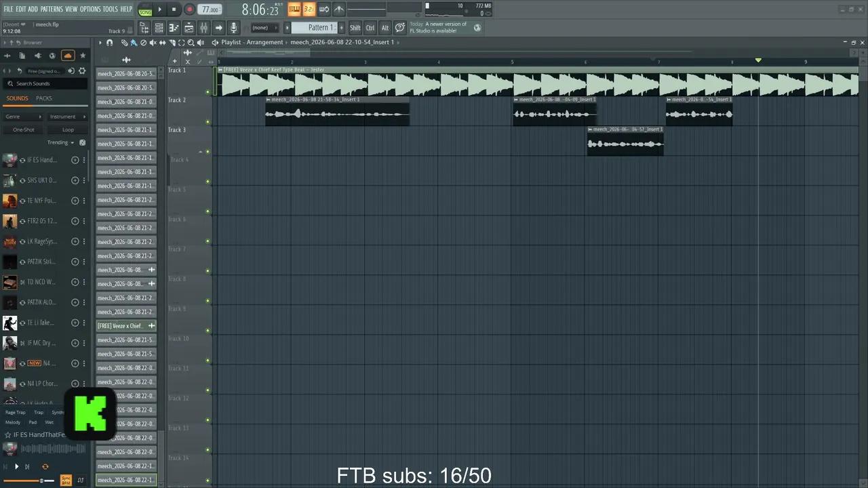Mute Track 2 with its green LED

tap(208, 122)
